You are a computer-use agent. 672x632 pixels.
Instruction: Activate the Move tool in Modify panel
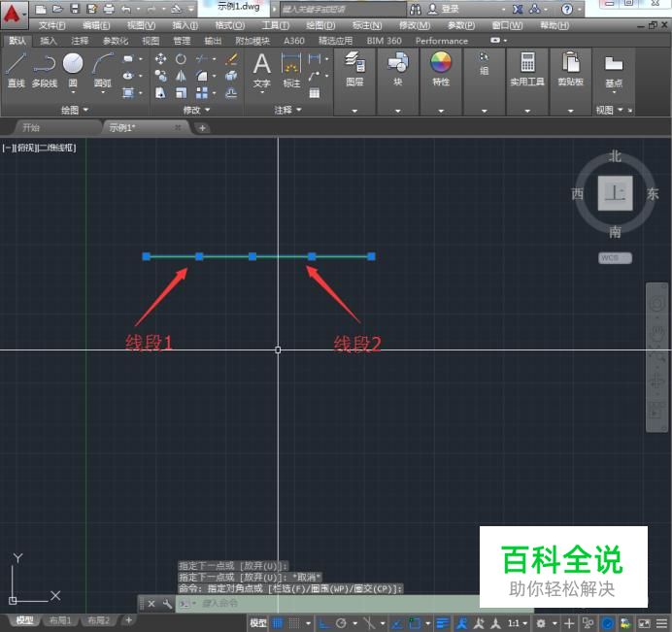[x=160, y=58]
